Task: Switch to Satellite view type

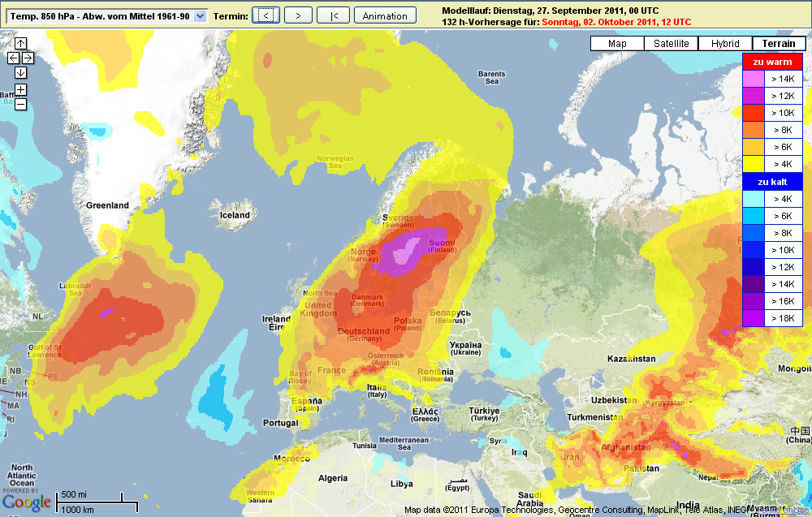Action: [672, 44]
